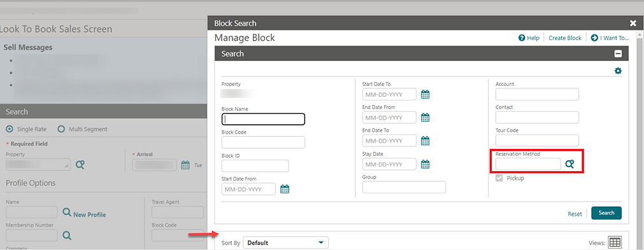Click the Group input field
644x250 pixels.
point(404,187)
